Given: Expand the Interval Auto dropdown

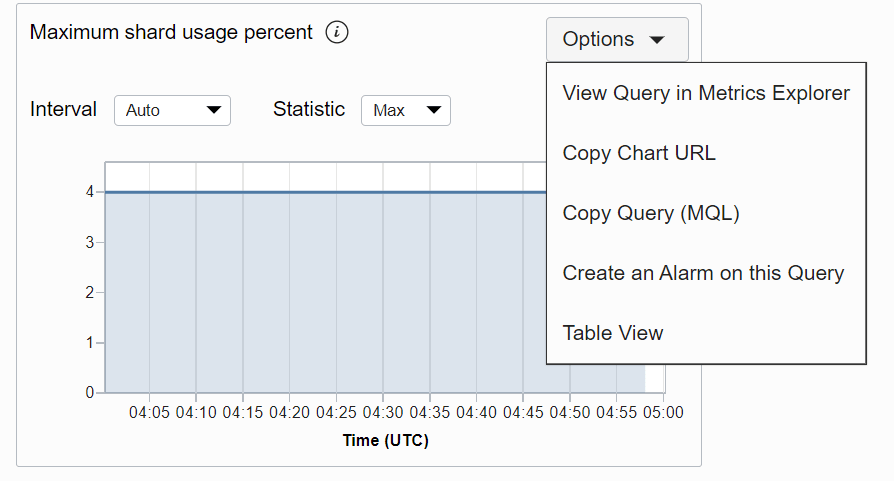Looking at the screenshot, I should pyautogui.click(x=172, y=110).
